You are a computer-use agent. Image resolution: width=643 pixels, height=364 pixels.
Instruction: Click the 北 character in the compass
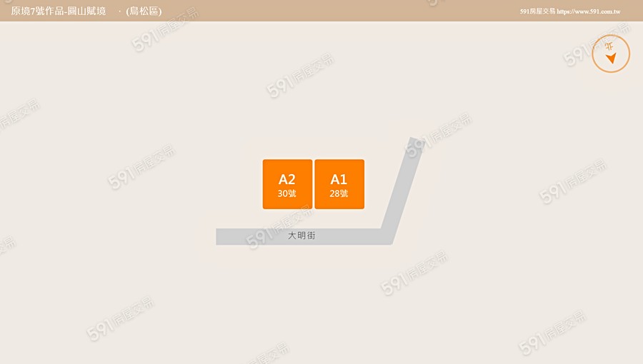(609, 46)
